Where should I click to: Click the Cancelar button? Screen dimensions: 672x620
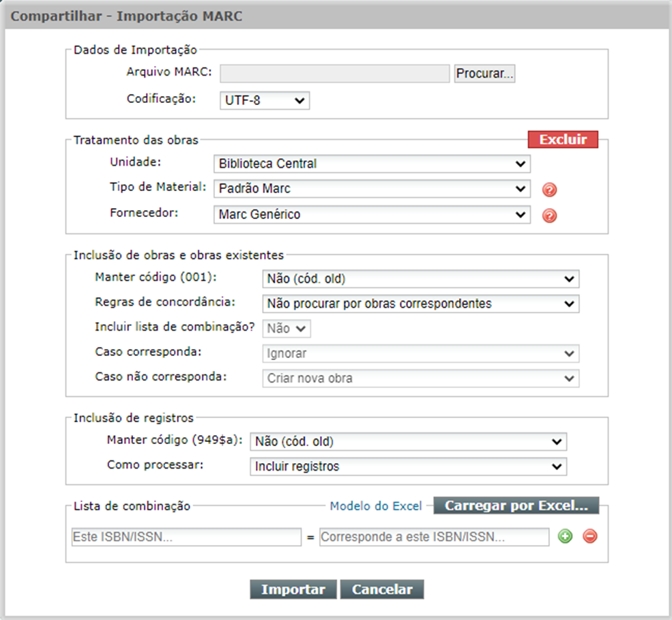coord(382,589)
